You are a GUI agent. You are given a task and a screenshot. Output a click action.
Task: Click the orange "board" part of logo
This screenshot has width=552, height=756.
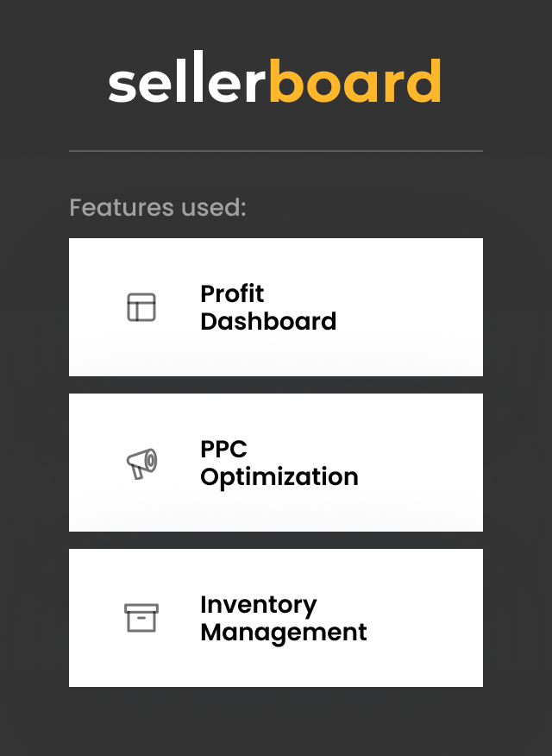(355, 83)
